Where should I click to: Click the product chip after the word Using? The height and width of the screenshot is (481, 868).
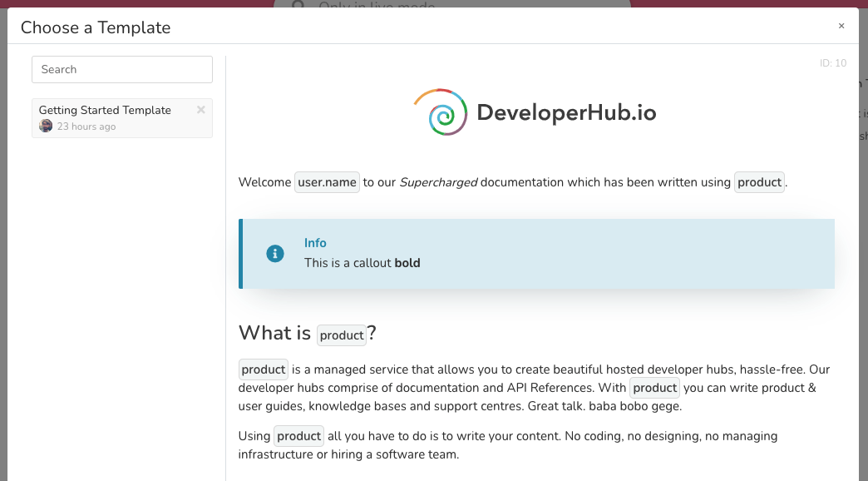point(298,436)
